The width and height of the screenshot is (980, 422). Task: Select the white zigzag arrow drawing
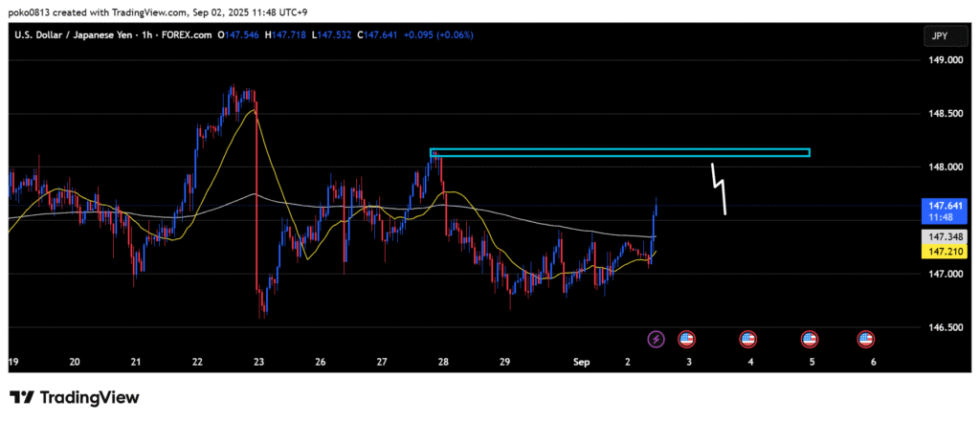[720, 189]
